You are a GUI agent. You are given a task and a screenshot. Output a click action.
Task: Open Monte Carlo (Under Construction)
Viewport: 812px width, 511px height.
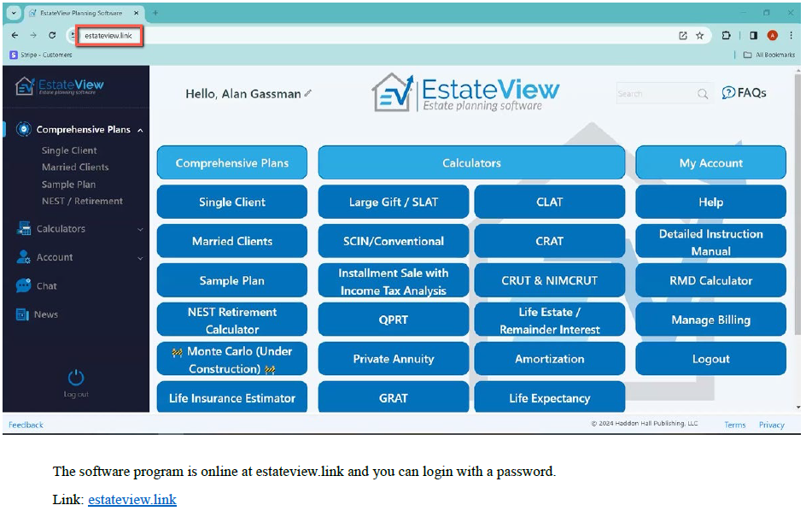(232, 359)
